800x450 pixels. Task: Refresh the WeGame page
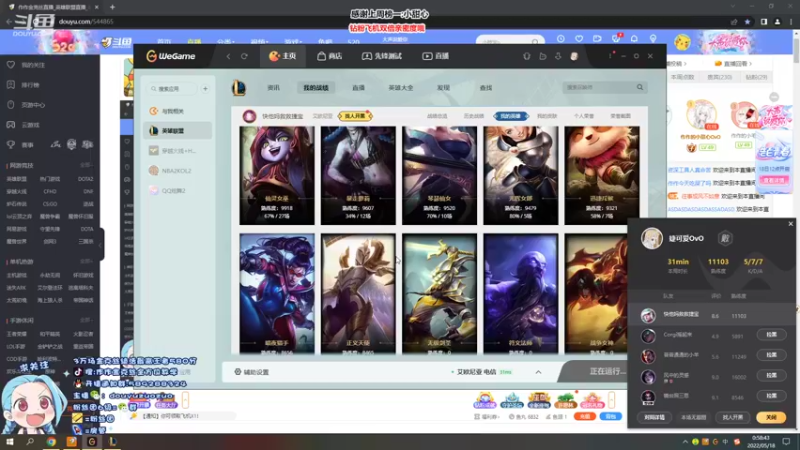click(x=244, y=56)
